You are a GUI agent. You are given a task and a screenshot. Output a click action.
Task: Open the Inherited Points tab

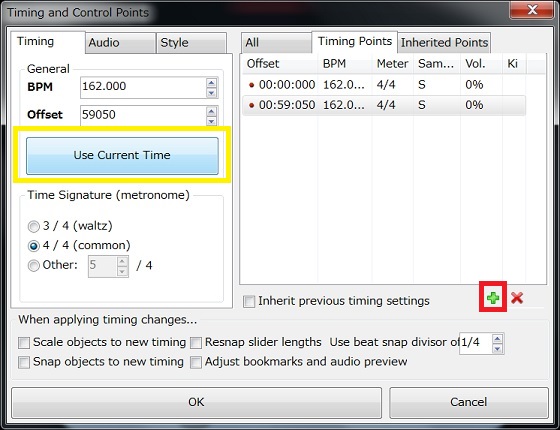point(444,43)
